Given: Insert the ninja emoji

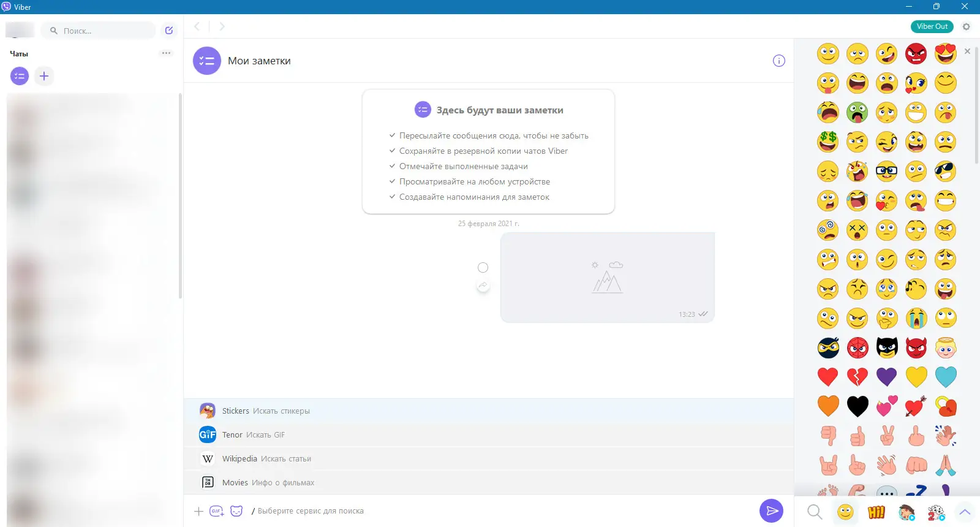Looking at the screenshot, I should tap(828, 348).
